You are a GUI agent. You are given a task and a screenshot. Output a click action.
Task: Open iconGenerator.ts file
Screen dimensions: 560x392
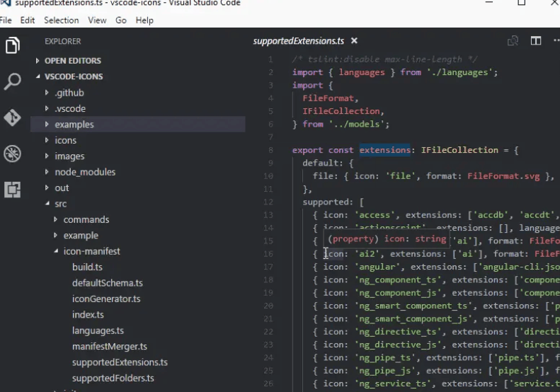pos(106,299)
